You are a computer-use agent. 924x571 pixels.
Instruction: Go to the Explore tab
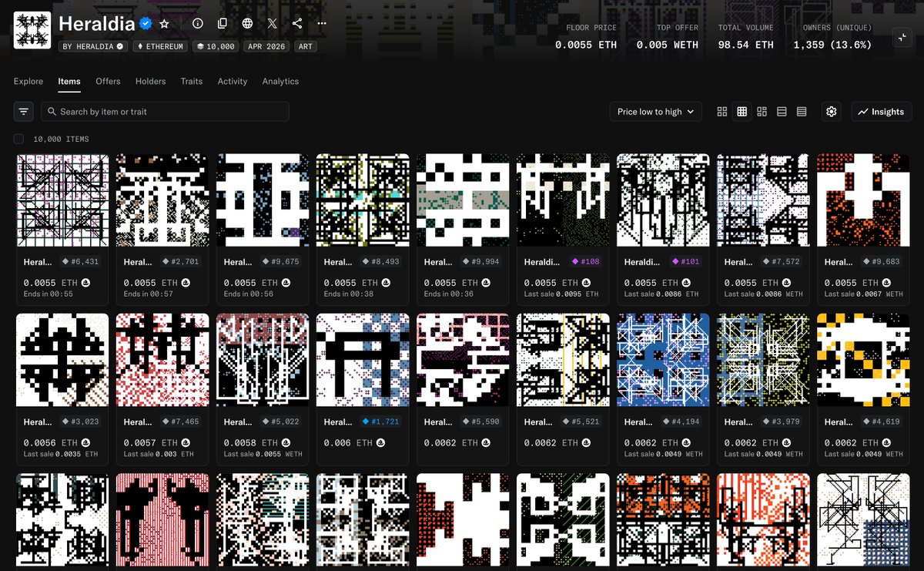click(x=28, y=81)
